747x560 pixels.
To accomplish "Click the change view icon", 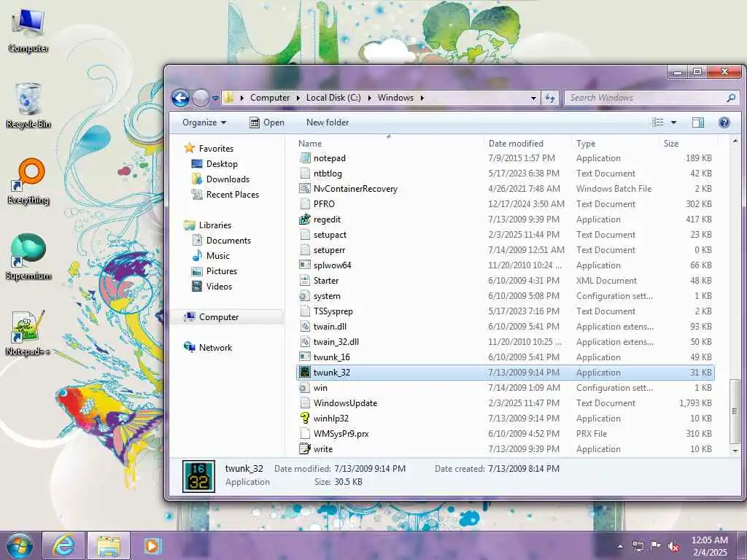I will coord(658,122).
